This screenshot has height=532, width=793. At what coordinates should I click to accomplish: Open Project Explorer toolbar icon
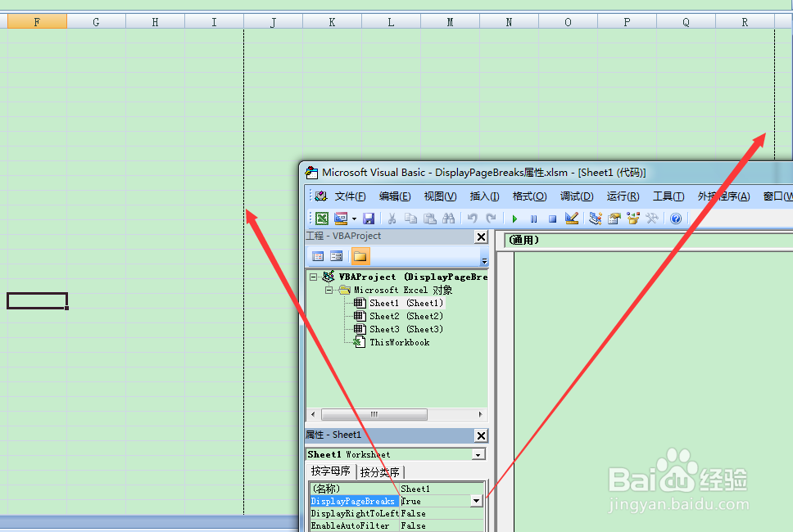click(x=596, y=219)
